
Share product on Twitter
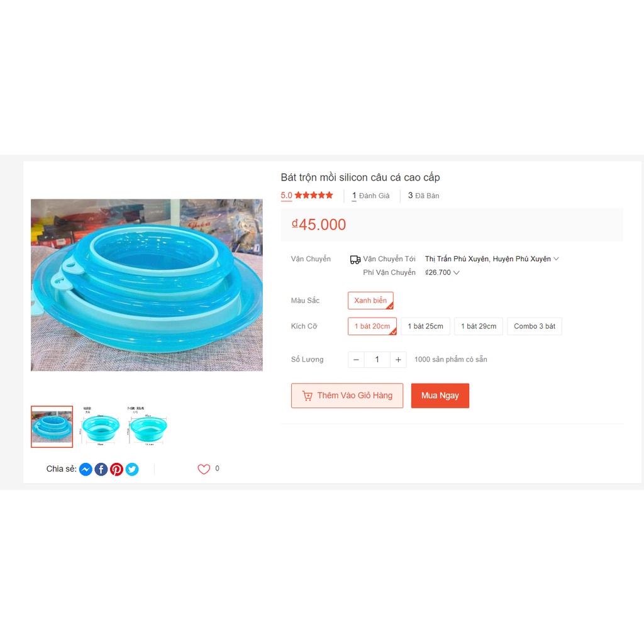tap(132, 469)
